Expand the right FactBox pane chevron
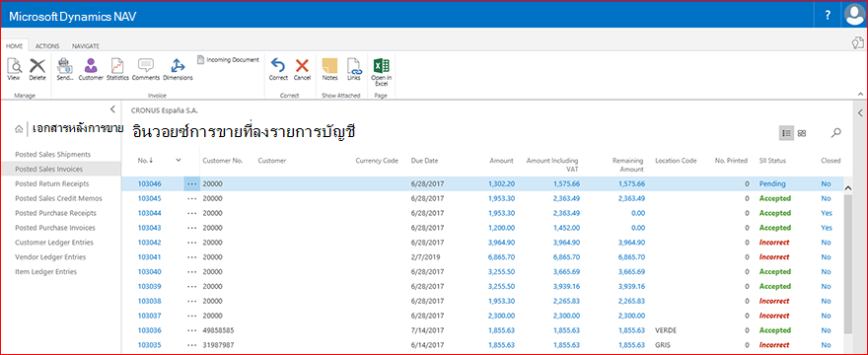This screenshot has width=868, height=355. pyautogui.click(x=860, y=113)
